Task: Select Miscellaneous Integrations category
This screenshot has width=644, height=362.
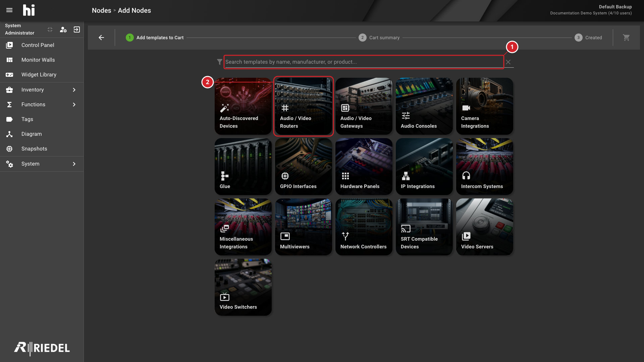Action: pos(243,227)
